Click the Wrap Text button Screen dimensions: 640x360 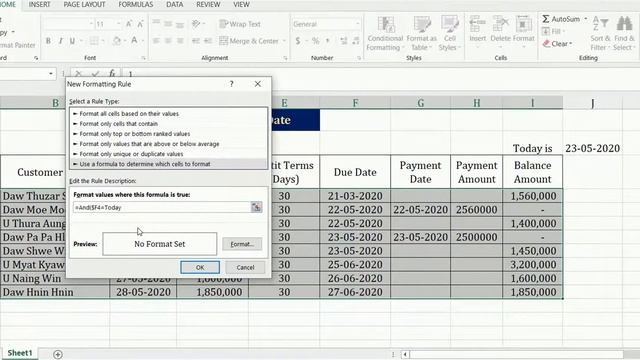click(x=240, y=24)
